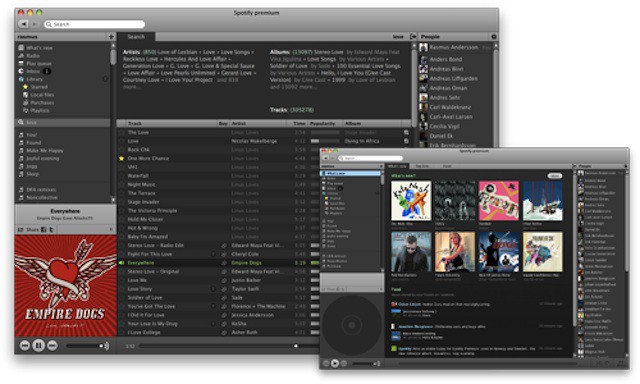Click the more button in the small window's What's new
Screen dimensions: 640x384
click(555, 176)
